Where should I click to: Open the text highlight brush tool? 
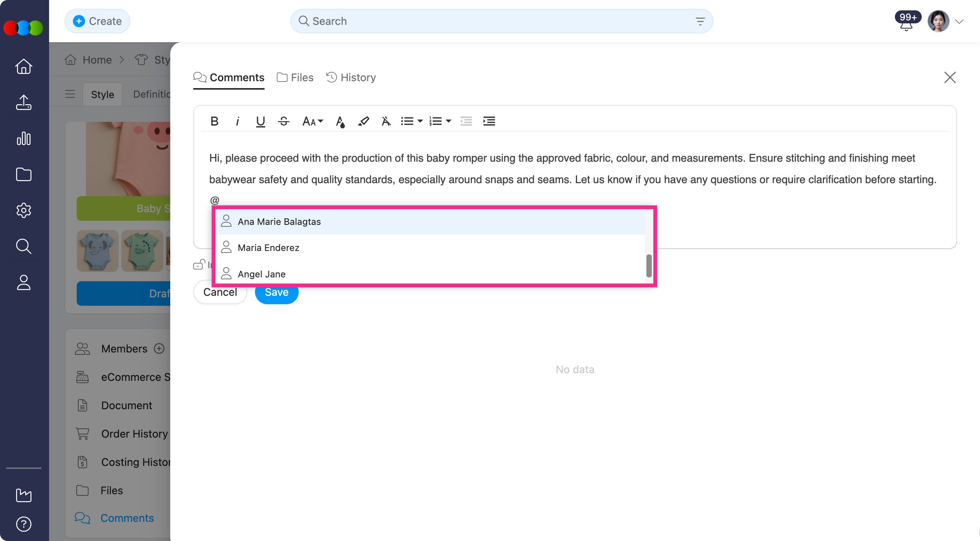363,121
